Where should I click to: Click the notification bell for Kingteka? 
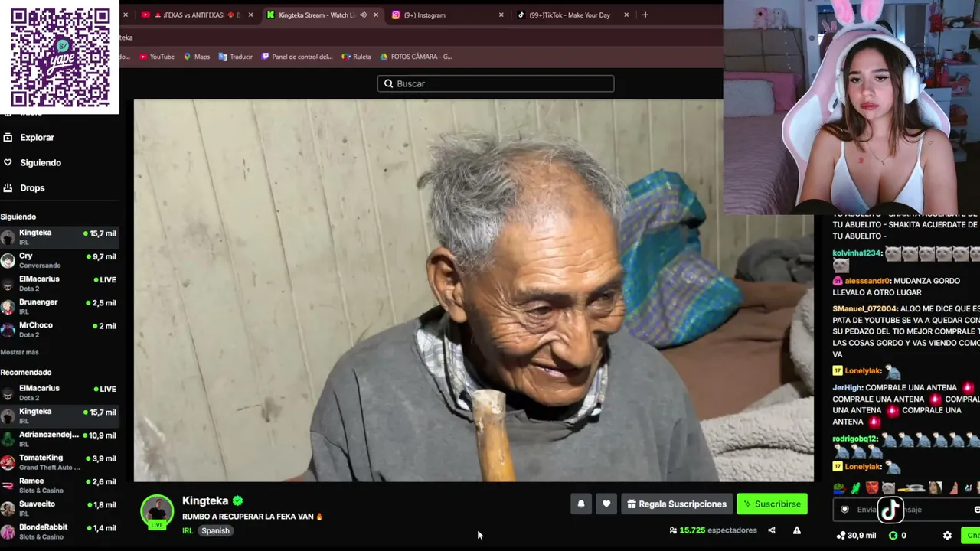pyautogui.click(x=581, y=504)
